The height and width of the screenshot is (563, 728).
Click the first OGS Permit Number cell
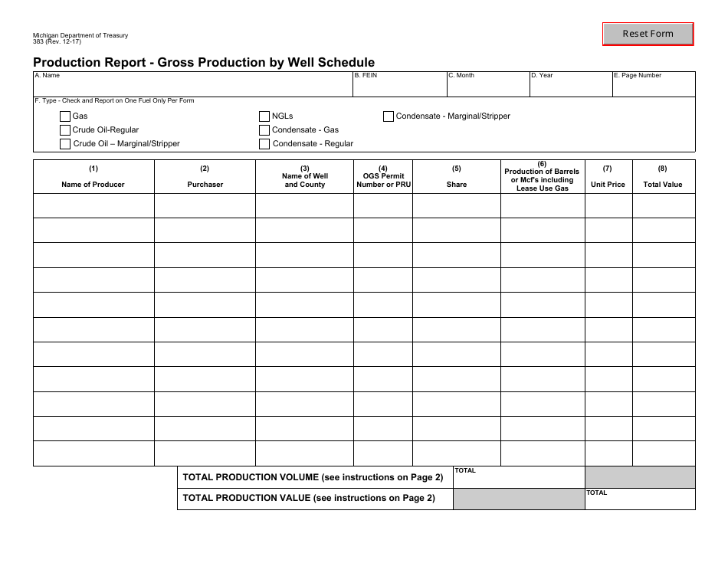click(x=382, y=205)
